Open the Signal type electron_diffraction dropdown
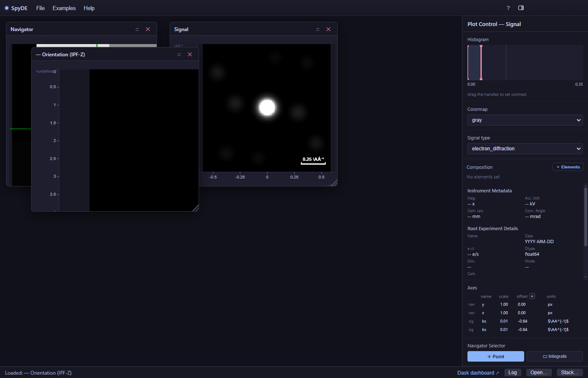588x378 pixels. pos(525,149)
